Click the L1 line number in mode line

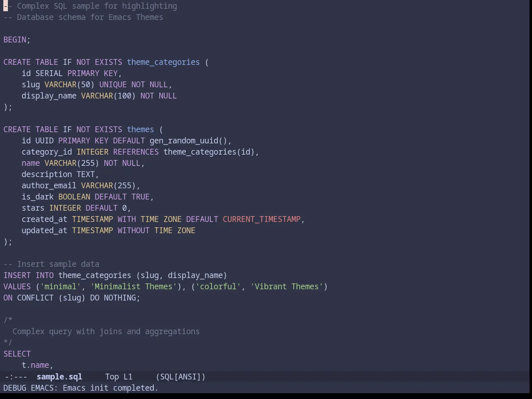click(x=128, y=377)
